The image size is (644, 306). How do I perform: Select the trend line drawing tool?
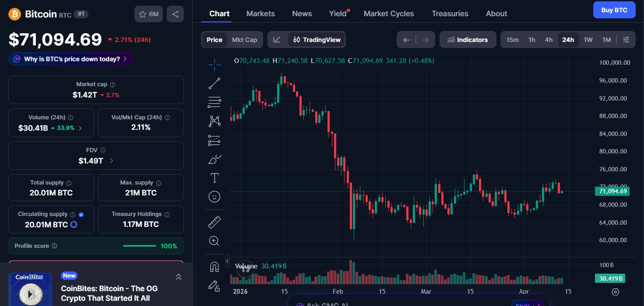(215, 83)
